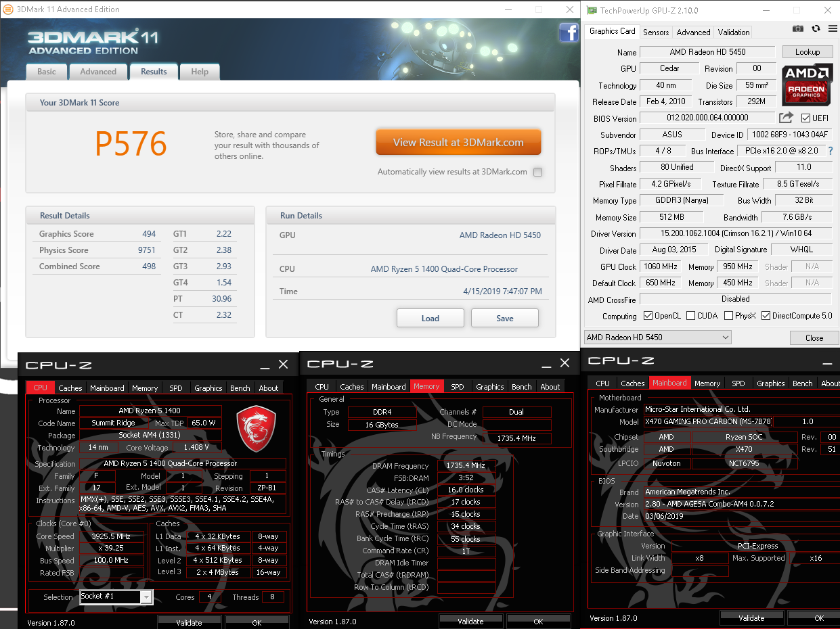The height and width of the screenshot is (629, 840).
Task: Open the Sensors tab in GPU-Z
Action: click(x=656, y=32)
